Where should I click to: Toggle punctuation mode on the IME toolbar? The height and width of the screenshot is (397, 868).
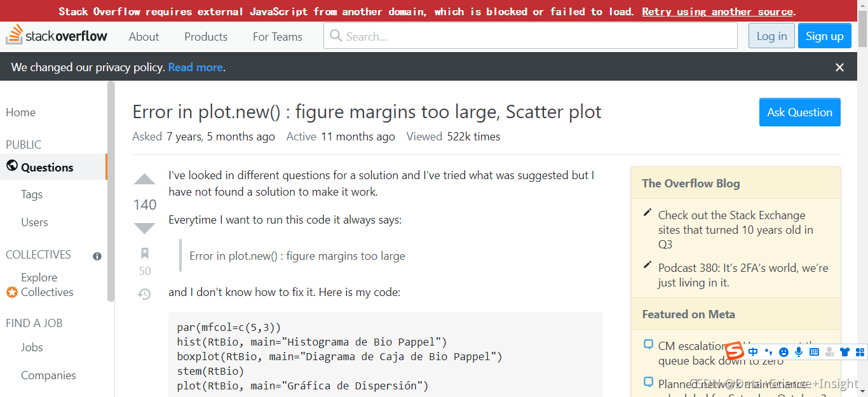[768, 352]
